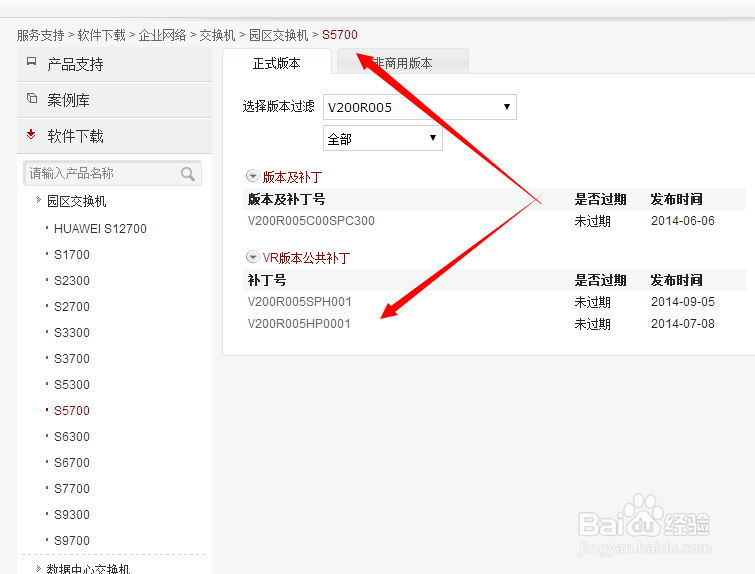Go to 服务支持 in the breadcrumb
The width and height of the screenshot is (755, 574).
click(40, 35)
